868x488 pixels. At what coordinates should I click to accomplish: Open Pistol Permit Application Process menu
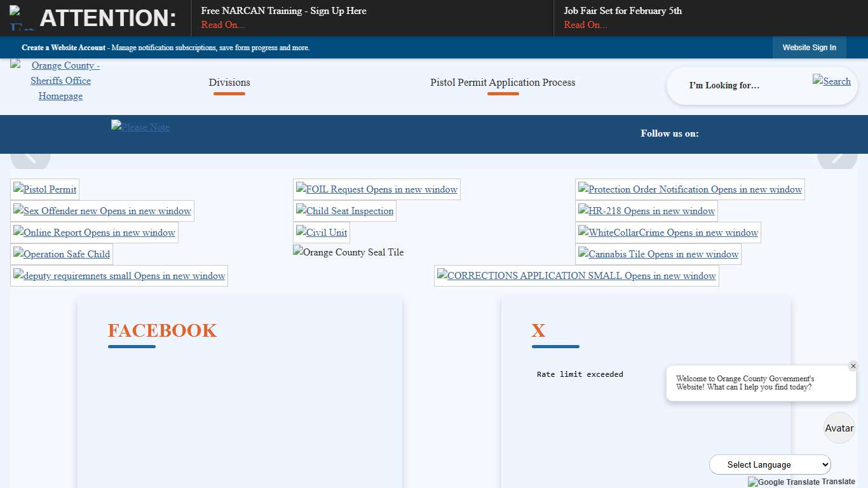pos(503,83)
